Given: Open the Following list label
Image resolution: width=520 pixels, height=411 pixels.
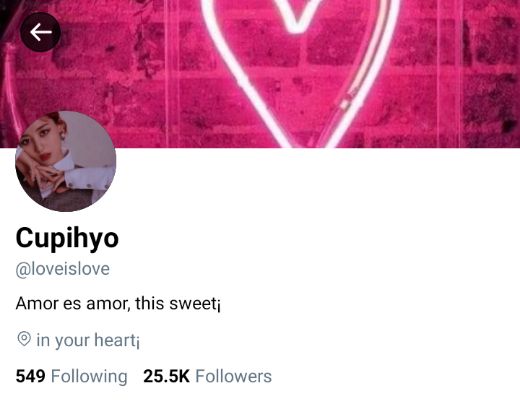Looking at the screenshot, I should tap(89, 377).
